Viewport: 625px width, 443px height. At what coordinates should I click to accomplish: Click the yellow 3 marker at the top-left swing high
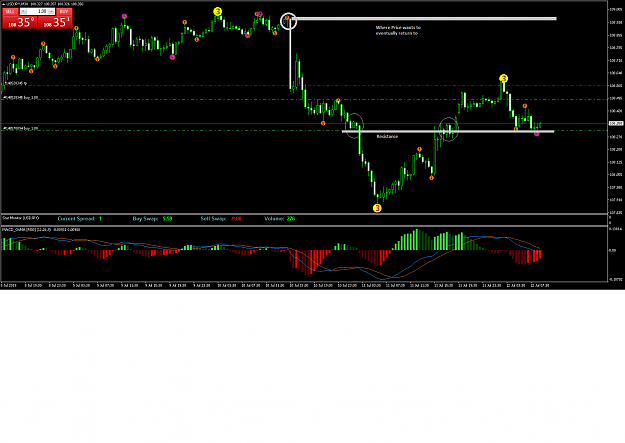tap(217, 12)
